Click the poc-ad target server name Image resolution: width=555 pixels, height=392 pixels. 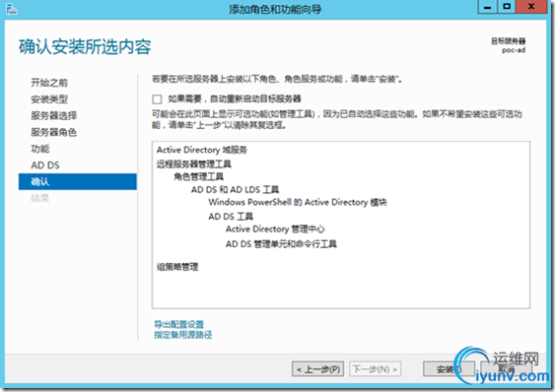[x=514, y=50]
